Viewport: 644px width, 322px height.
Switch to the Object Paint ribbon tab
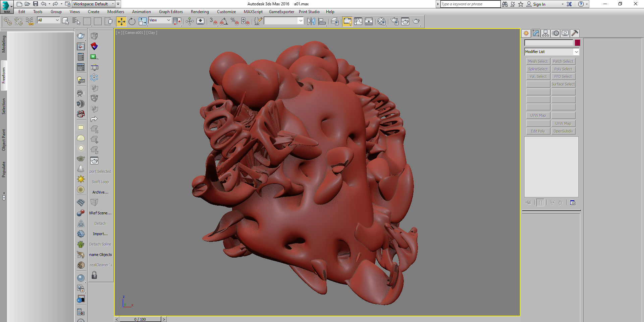4,140
